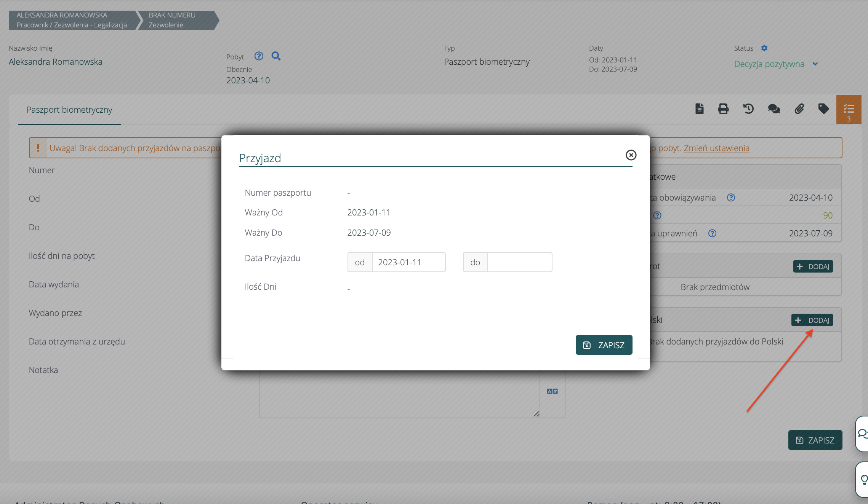
Task: Click the magnifier search icon next to Pobyt
Action: [276, 56]
